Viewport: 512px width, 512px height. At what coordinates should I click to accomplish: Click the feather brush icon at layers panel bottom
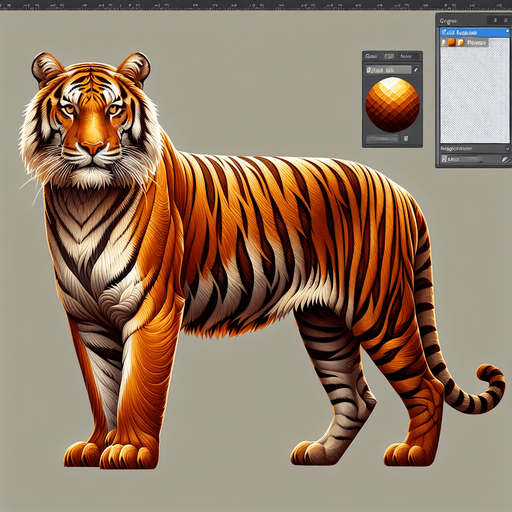[x=505, y=159]
